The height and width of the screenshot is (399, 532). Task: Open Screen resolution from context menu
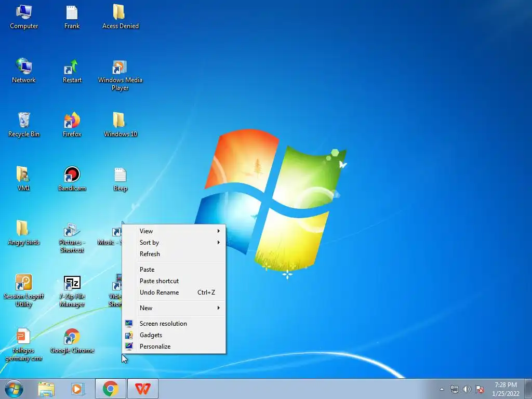pyautogui.click(x=174, y=324)
